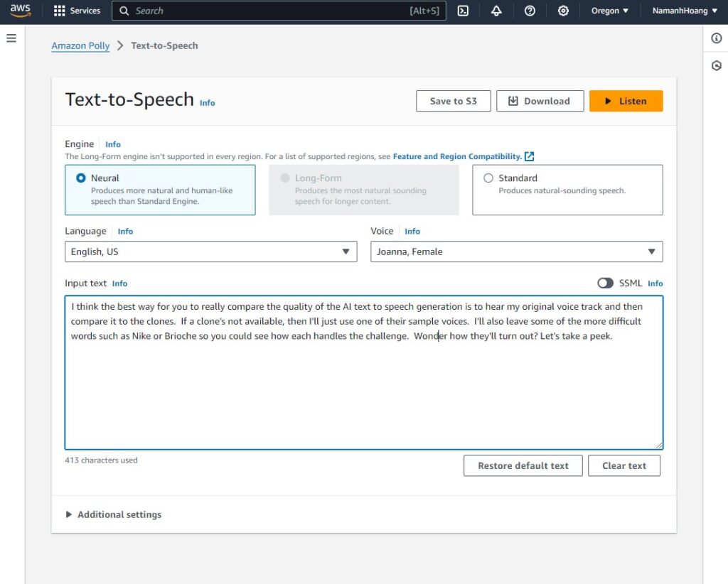Open Feature and Region Compatibility link
Viewport: 728px width, 584px height.
[x=457, y=156]
